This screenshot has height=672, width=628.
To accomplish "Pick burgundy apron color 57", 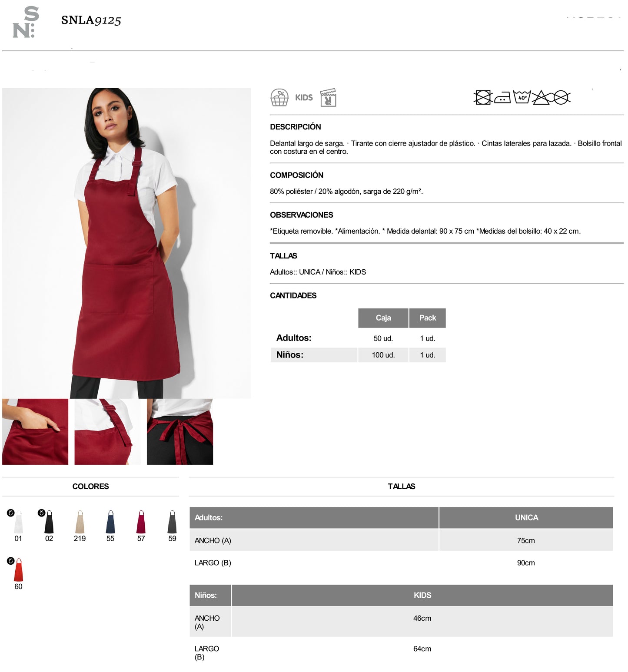I will (141, 522).
